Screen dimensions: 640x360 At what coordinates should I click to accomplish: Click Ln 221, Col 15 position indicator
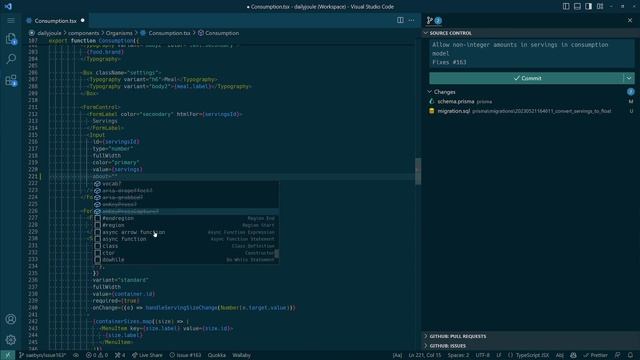click(424, 355)
